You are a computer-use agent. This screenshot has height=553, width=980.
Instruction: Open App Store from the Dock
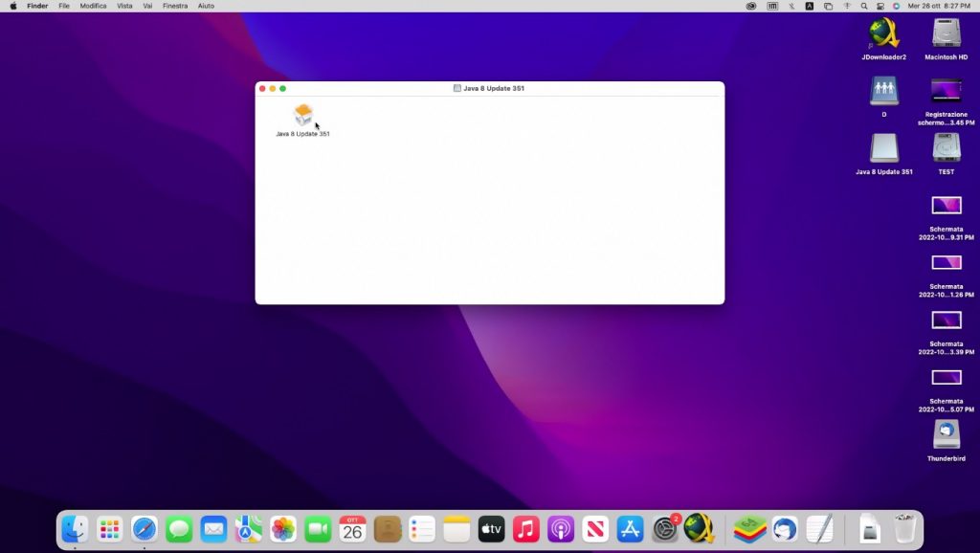point(630,528)
